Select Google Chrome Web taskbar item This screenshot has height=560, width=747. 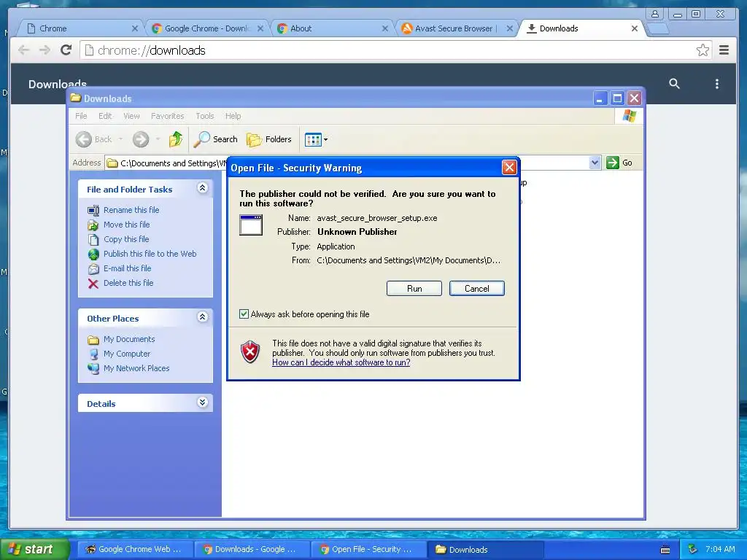click(x=135, y=549)
